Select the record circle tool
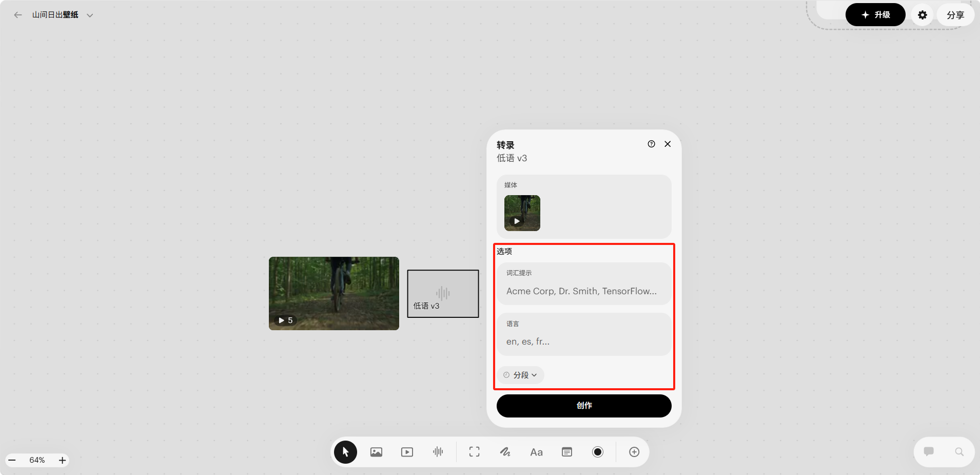 point(598,452)
